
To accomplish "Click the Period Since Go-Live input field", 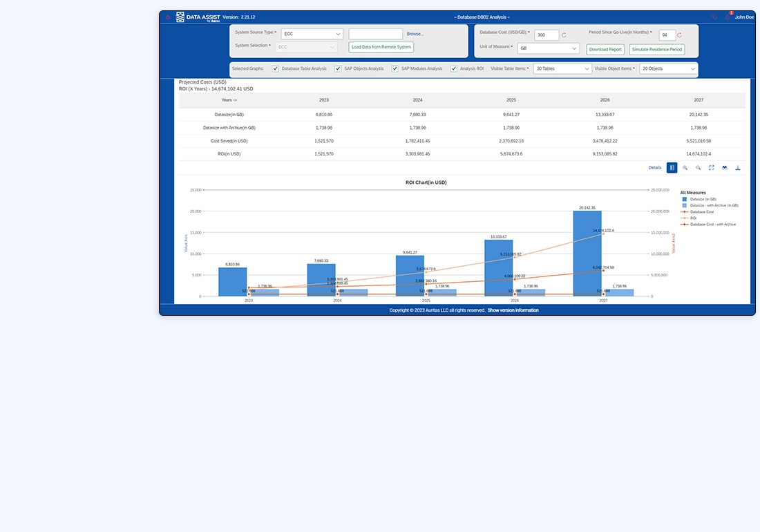I will [x=667, y=35].
